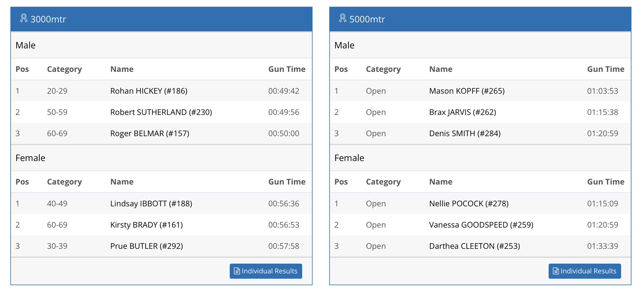This screenshot has width=644, height=303.
Task: Click the Gun Time header in 5000mtr Female table
Action: tap(606, 182)
